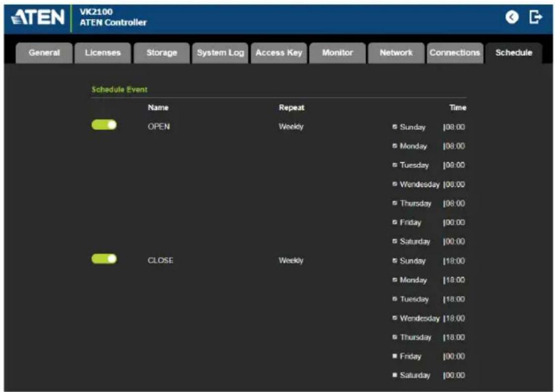Toggle Saturday checkbox for the OPEN event

point(395,242)
